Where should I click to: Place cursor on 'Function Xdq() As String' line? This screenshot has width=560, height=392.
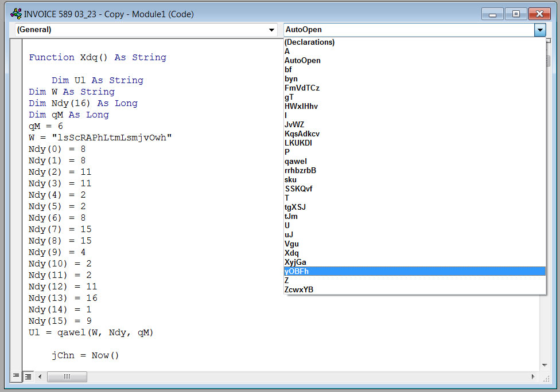(98, 57)
